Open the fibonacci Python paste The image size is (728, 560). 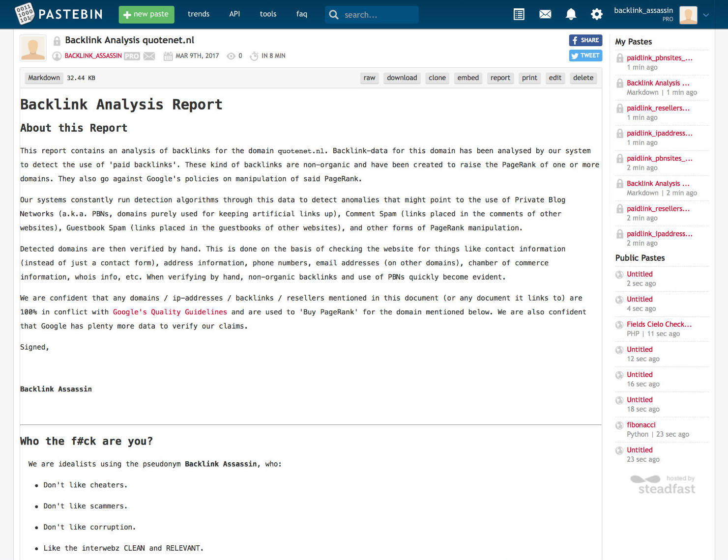coord(641,425)
